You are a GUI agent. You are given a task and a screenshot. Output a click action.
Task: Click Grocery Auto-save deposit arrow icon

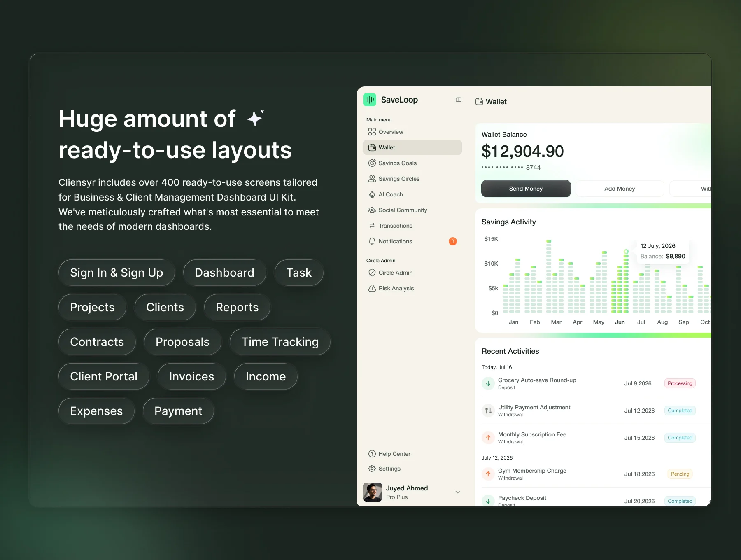[488, 383]
